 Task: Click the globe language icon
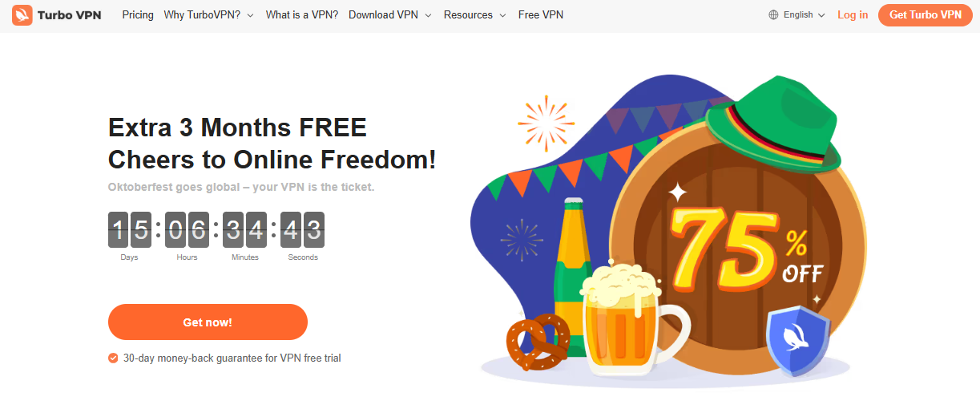[773, 15]
